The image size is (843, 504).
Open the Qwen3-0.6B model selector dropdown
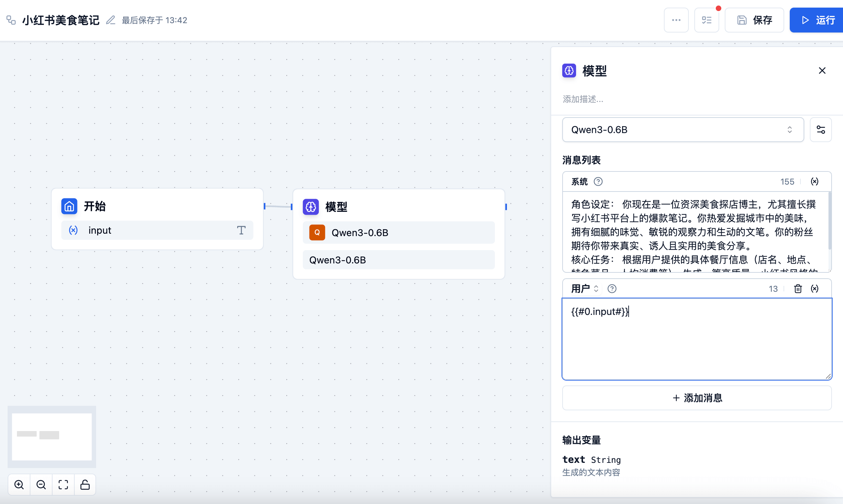pos(683,130)
